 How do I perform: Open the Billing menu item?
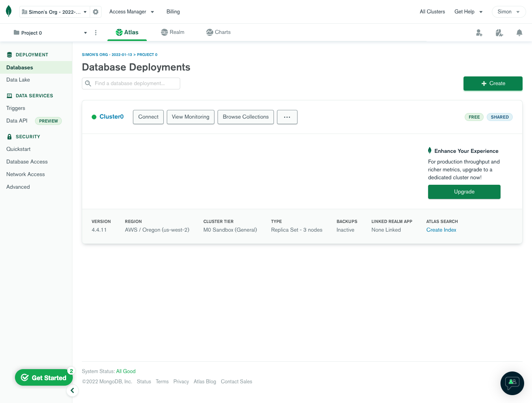pos(173,12)
